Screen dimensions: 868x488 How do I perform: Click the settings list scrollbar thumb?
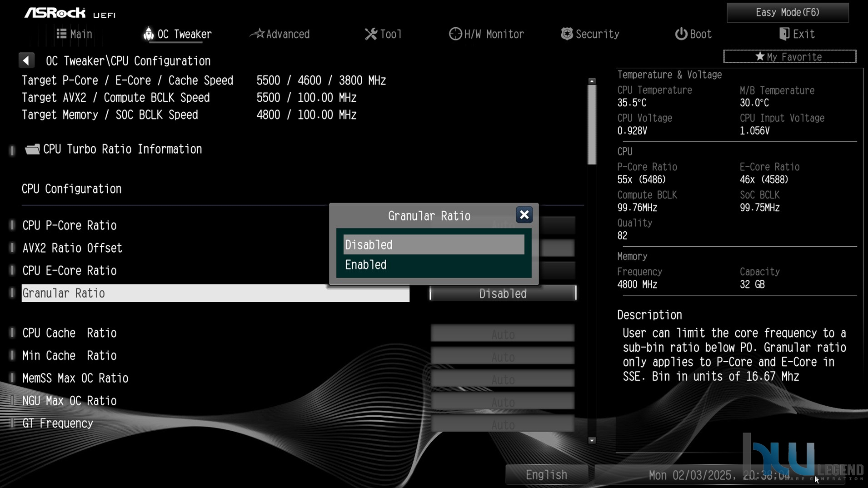[x=592, y=124]
